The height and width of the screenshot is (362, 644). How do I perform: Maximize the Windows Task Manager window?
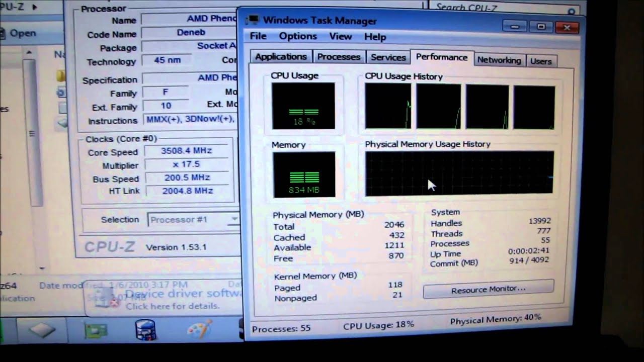coord(541,27)
